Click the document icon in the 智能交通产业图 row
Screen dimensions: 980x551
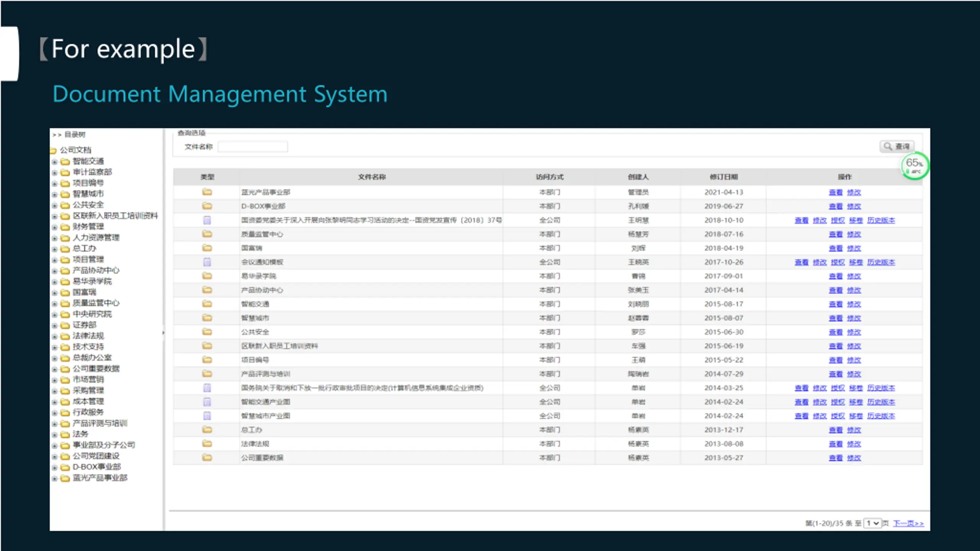point(207,402)
